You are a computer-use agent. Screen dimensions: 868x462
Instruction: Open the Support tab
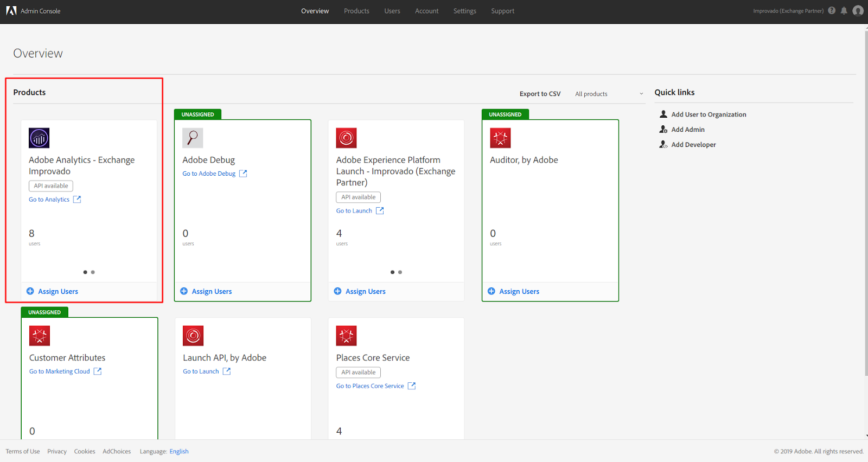click(x=503, y=11)
